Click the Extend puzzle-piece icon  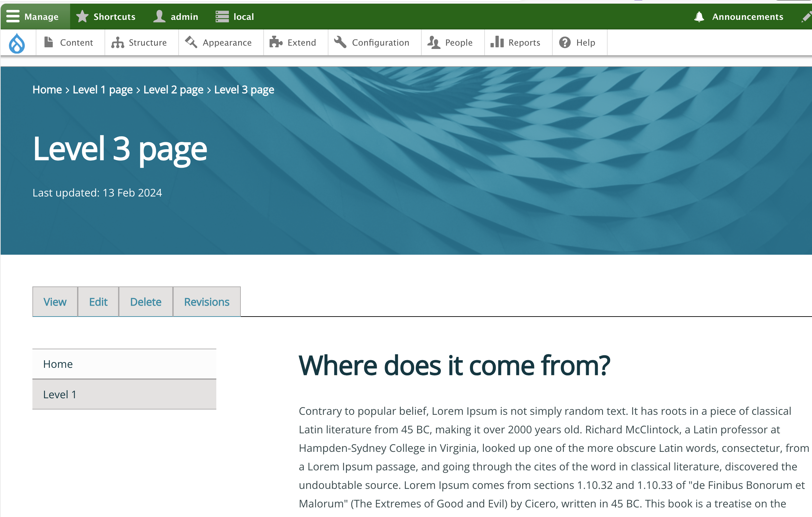pos(276,42)
